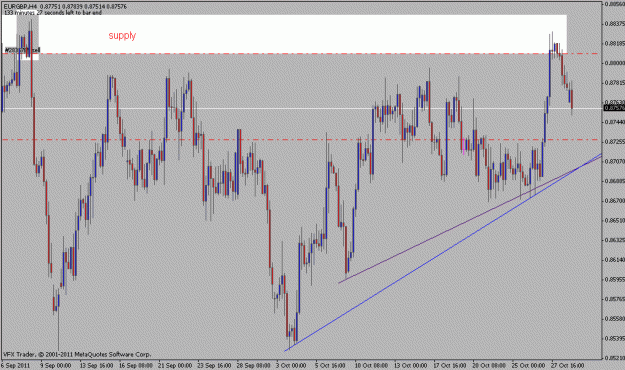Image resolution: width=625 pixels, height=370 pixels.
Task: Click the '20 Oct 08:00' time label
Action: (489, 365)
